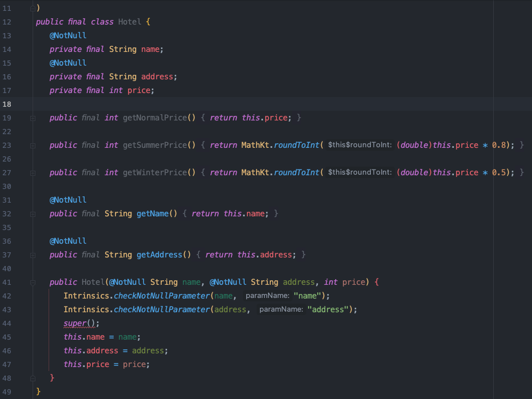Viewport: 532px width, 399px height.
Task: Click roundToInt call on line 27
Action: coord(297,172)
